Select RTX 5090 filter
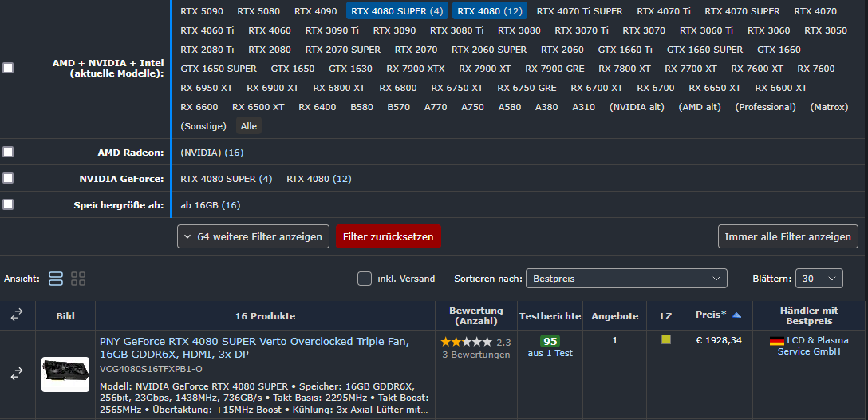Image resolution: width=868 pixels, height=420 pixels. point(202,11)
